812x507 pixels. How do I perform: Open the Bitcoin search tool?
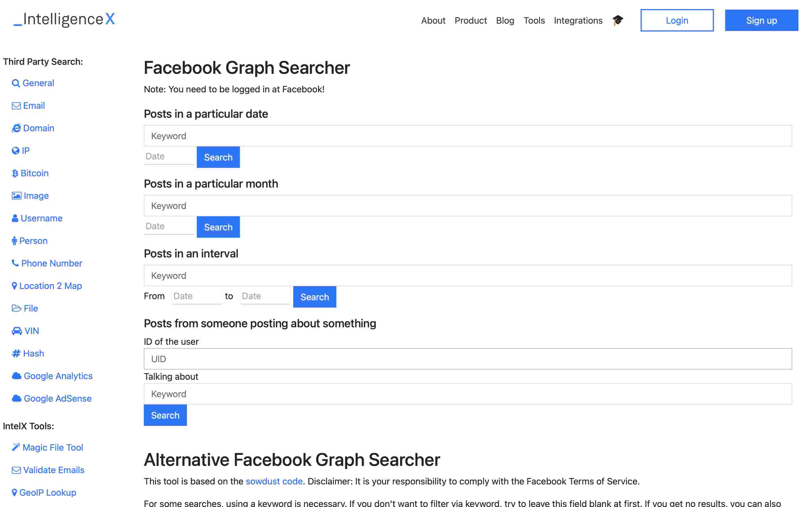tap(34, 173)
